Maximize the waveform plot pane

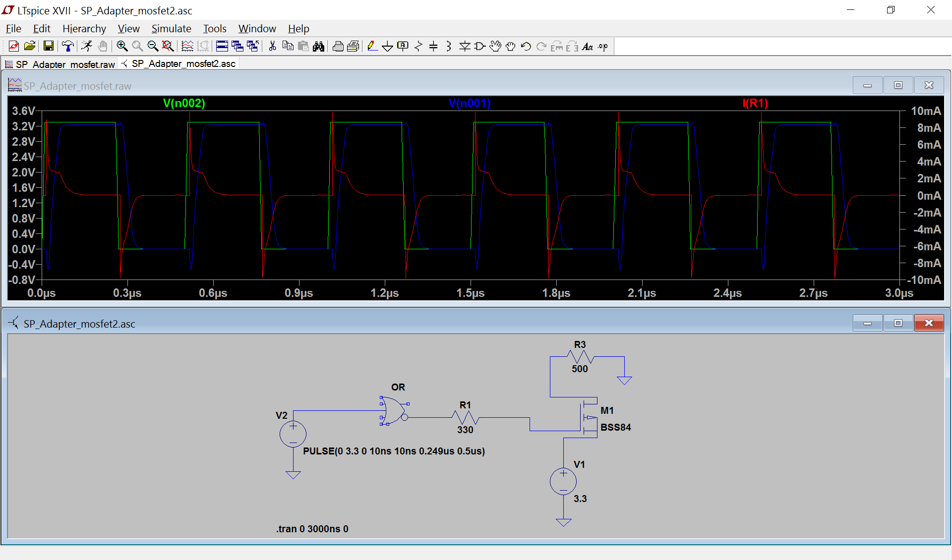[x=898, y=85]
